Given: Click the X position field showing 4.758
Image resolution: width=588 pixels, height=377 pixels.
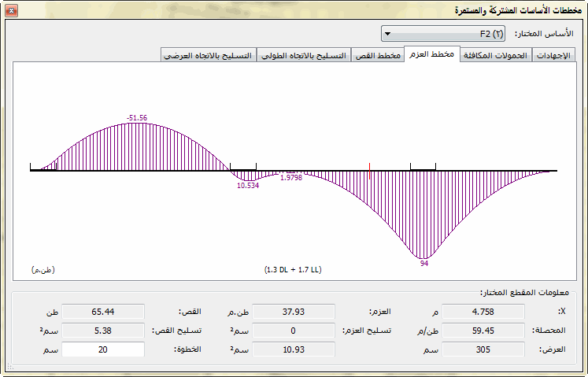Looking at the screenshot, I should tap(483, 312).
